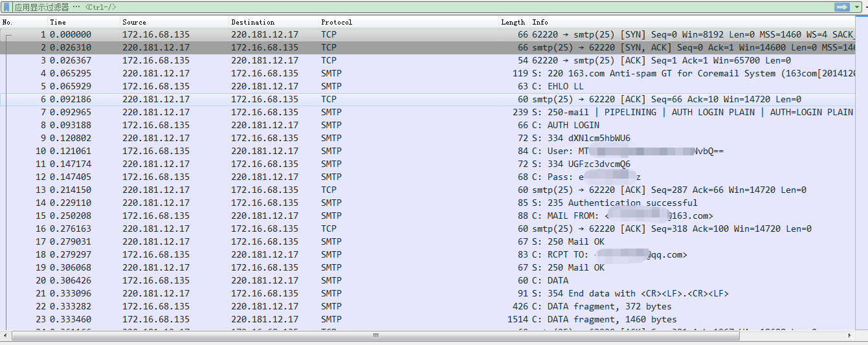This screenshot has height=345, width=868.
Task: Click the horizontal scrollbar left arrow
Action: click(x=6, y=335)
